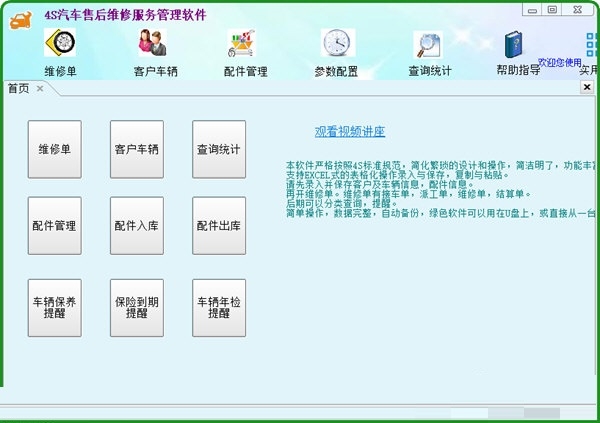Click the 配件管理 toolbar label

pyautogui.click(x=246, y=71)
